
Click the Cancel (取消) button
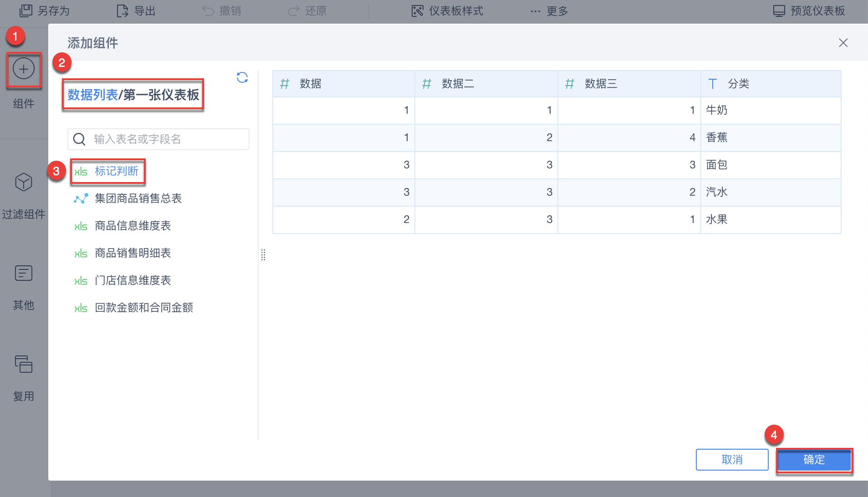pos(732,460)
